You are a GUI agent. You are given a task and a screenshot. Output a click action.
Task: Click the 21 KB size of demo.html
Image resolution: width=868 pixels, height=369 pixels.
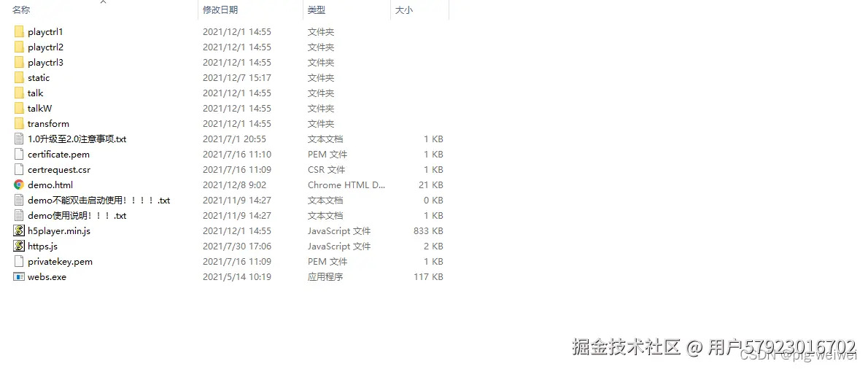[x=430, y=184]
